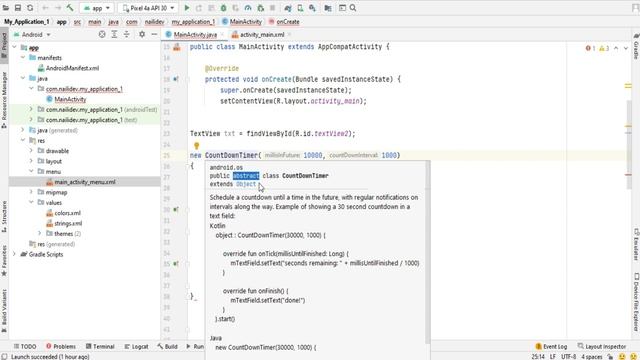
Task: Switch to MainActivity.java tab
Action: point(194,35)
